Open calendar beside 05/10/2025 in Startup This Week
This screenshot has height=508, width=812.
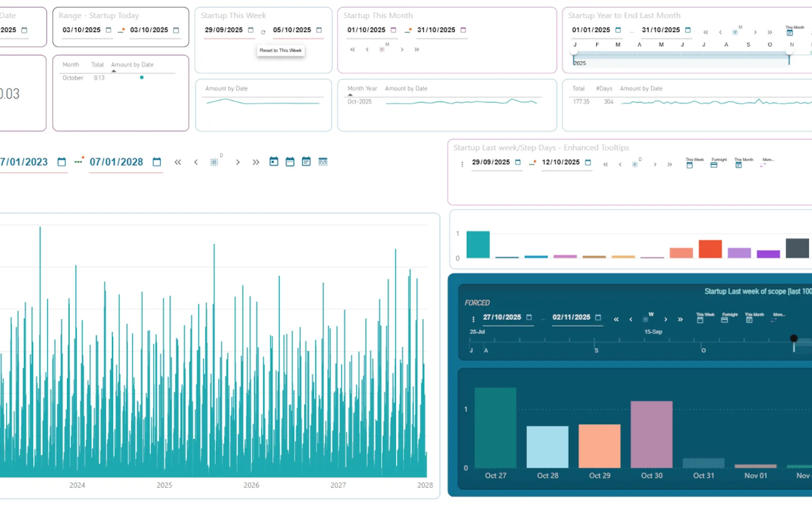[x=319, y=30]
